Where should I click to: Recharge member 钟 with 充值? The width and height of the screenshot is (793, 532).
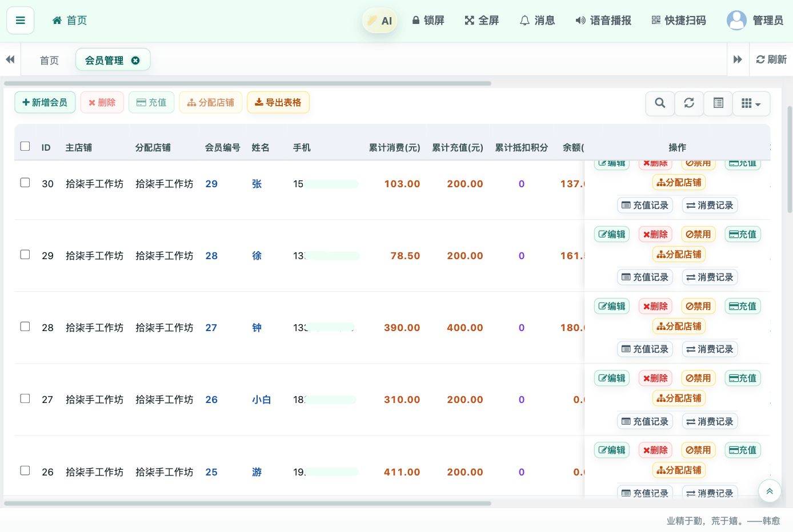click(x=743, y=306)
